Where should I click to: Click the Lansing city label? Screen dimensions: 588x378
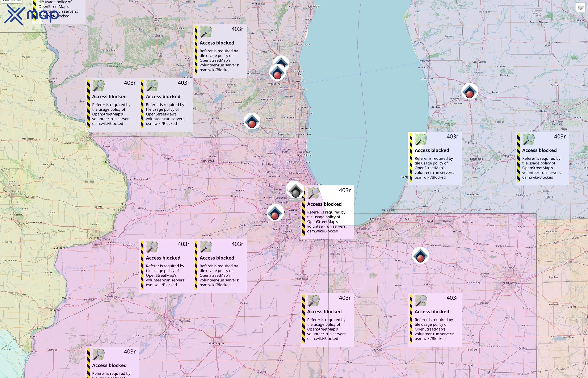point(555,113)
